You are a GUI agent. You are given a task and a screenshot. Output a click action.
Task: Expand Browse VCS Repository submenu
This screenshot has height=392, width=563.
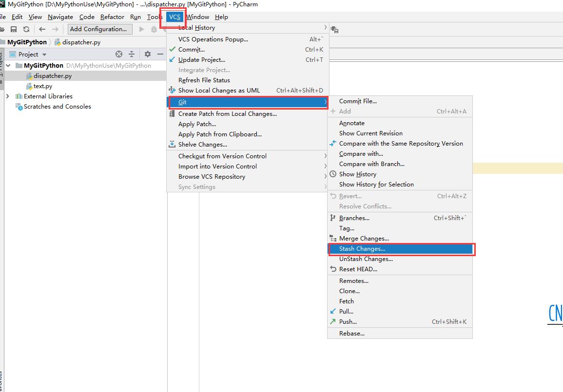coord(325,176)
